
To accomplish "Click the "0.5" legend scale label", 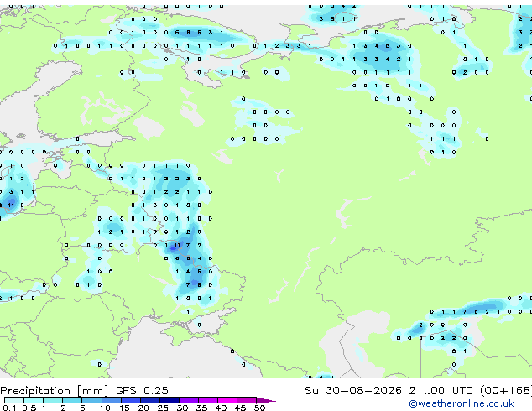I will coord(29,408).
